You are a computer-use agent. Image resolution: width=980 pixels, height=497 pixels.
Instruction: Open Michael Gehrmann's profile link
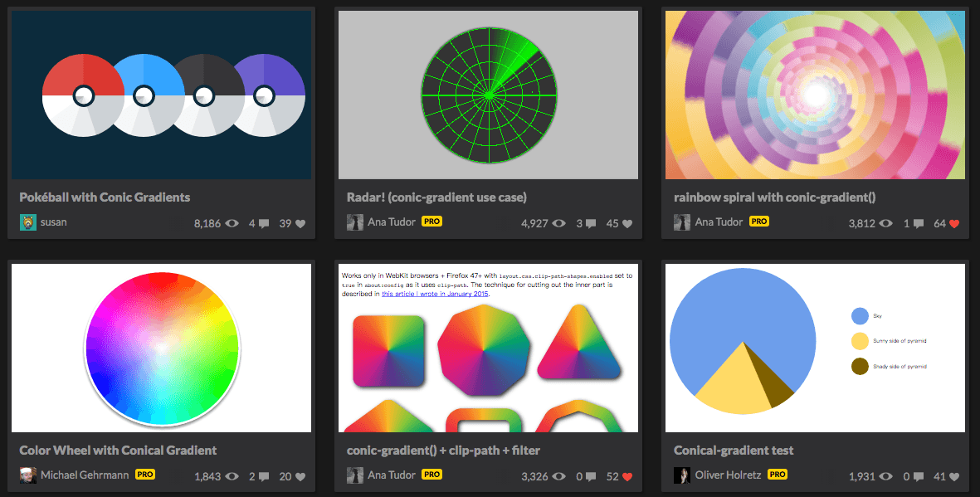pos(85,475)
